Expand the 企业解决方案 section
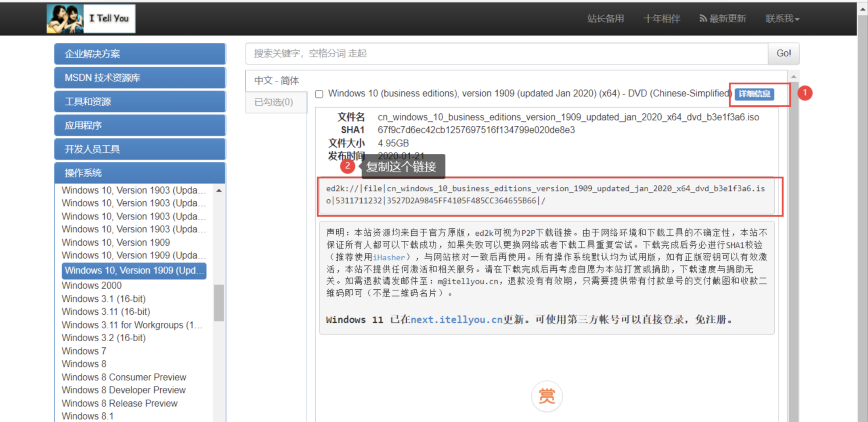This screenshot has height=422, width=868. click(140, 54)
